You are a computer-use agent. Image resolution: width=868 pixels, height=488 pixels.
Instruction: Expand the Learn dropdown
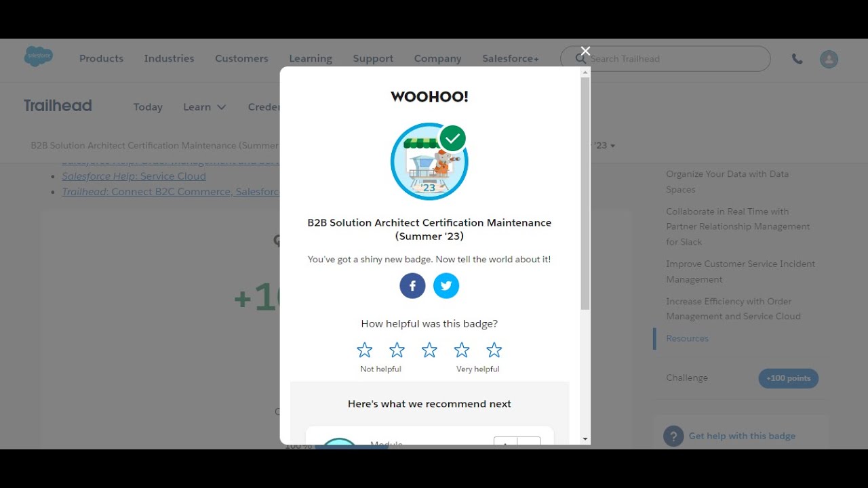204,107
